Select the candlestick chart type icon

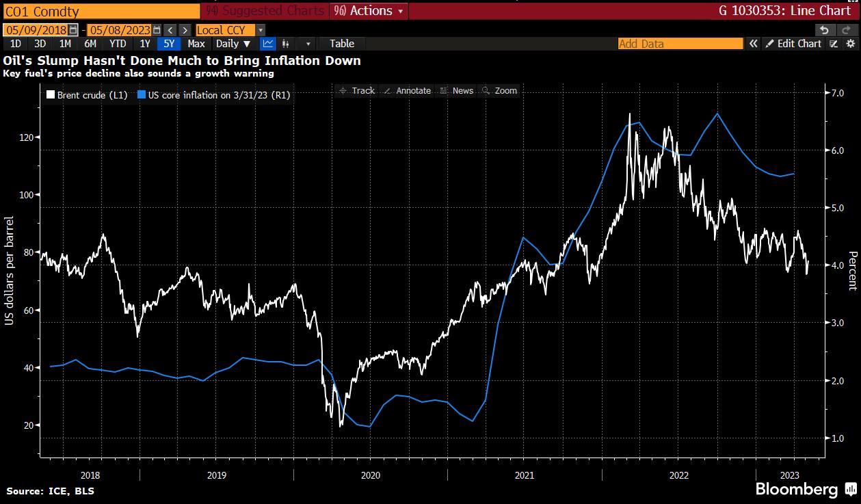(x=286, y=44)
